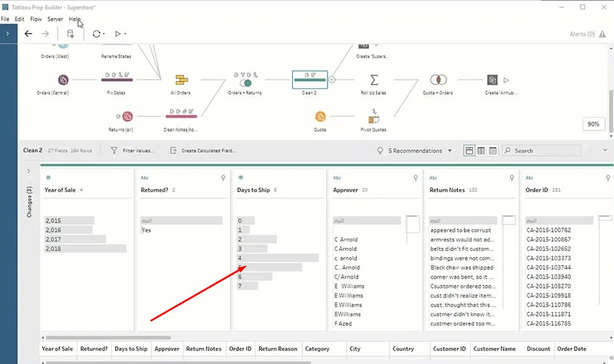The height and width of the screenshot is (364, 614).
Task: Select the Orders (West) input step
Action: (63, 46)
